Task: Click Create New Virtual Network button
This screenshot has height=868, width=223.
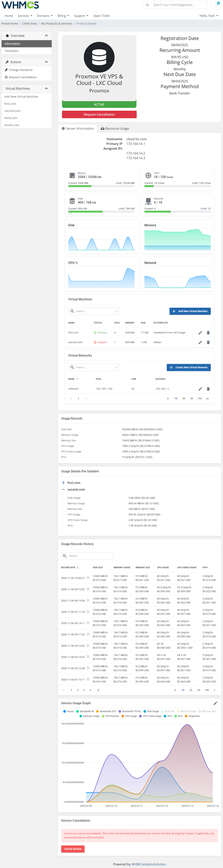Action: [x=189, y=368]
